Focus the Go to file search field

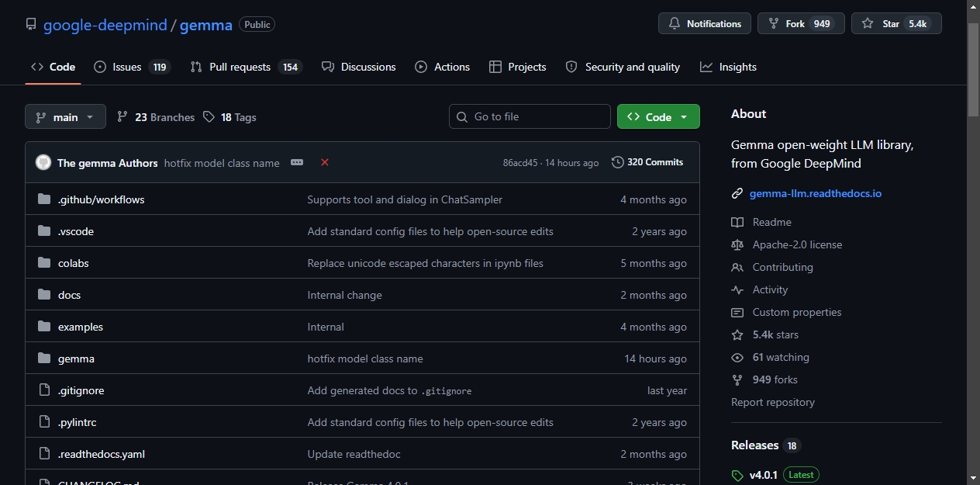pyautogui.click(x=530, y=116)
